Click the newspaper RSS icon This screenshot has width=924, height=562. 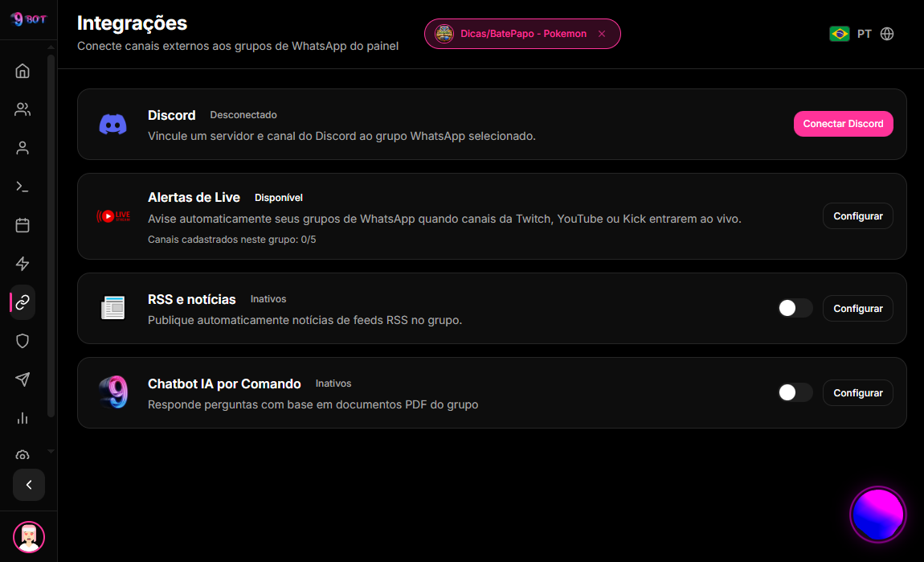point(112,308)
